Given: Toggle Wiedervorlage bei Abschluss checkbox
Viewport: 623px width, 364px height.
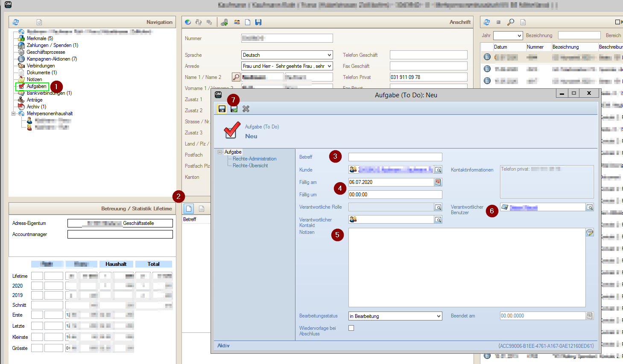Looking at the screenshot, I should click(x=351, y=328).
